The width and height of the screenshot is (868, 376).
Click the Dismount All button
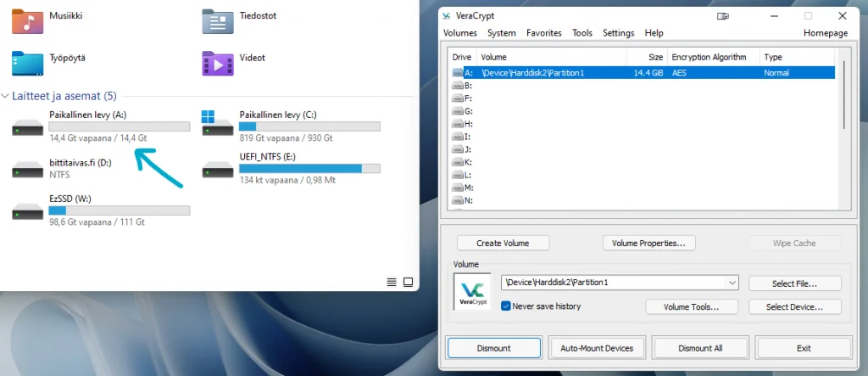[x=700, y=348]
